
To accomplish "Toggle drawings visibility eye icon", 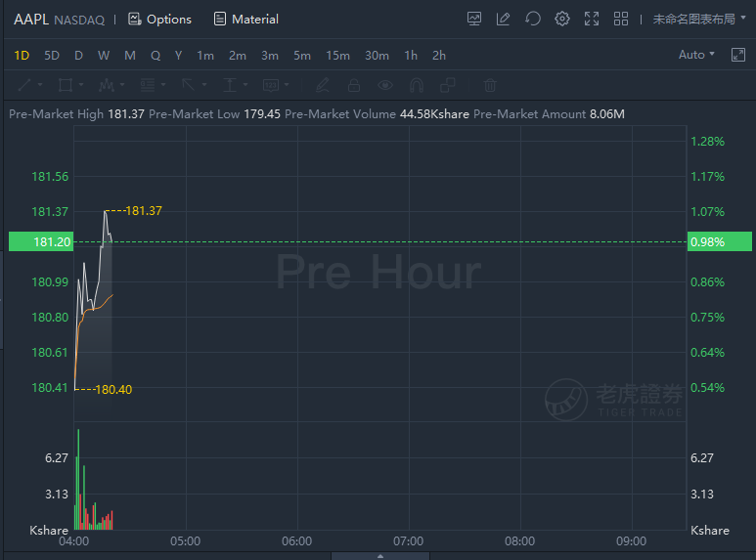I will [x=385, y=85].
